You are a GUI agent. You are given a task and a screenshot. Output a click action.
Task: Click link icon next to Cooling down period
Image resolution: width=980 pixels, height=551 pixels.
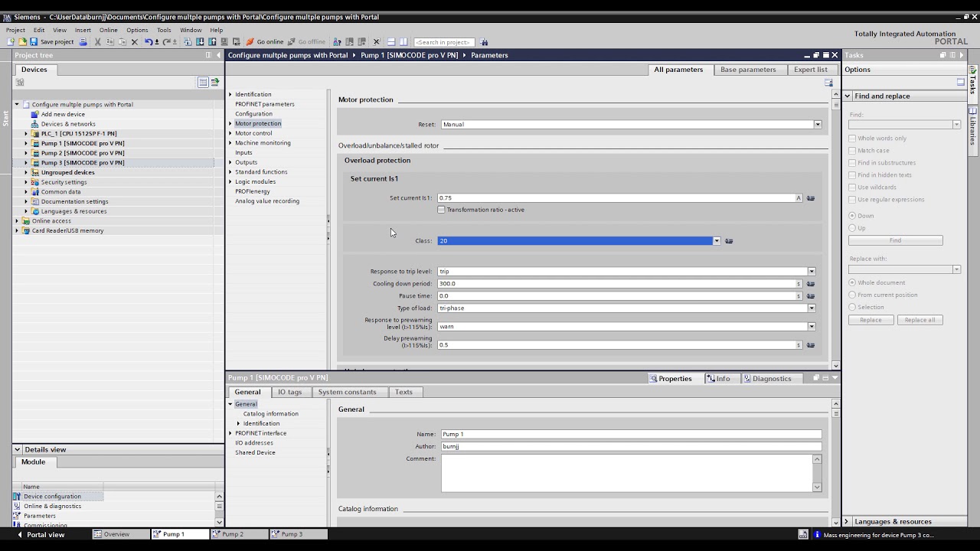(x=811, y=284)
